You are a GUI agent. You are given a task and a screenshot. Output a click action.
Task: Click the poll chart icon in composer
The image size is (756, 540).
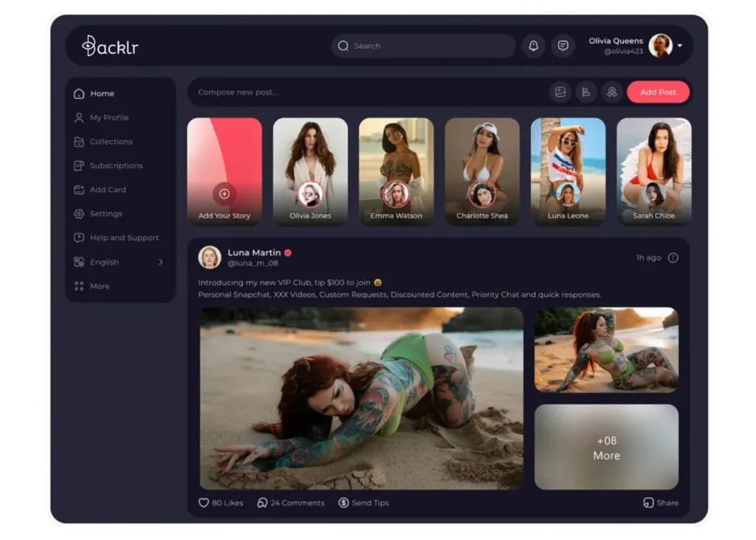point(585,92)
